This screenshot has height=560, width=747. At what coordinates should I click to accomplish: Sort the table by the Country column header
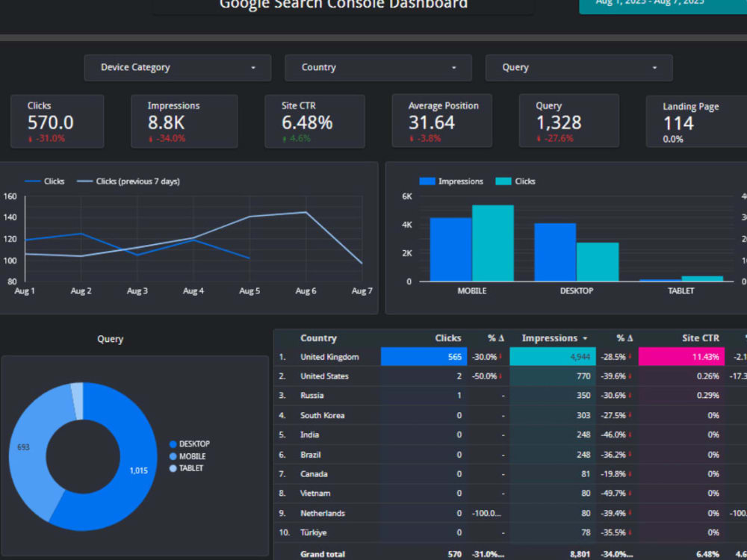click(318, 337)
